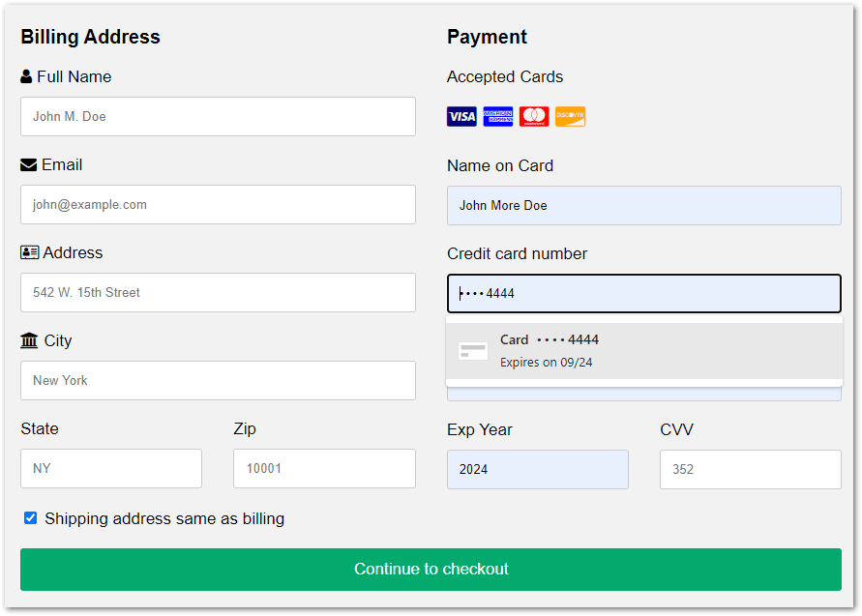This screenshot has height=616, width=862.
Task: Click the American Express card icon
Action: click(498, 117)
